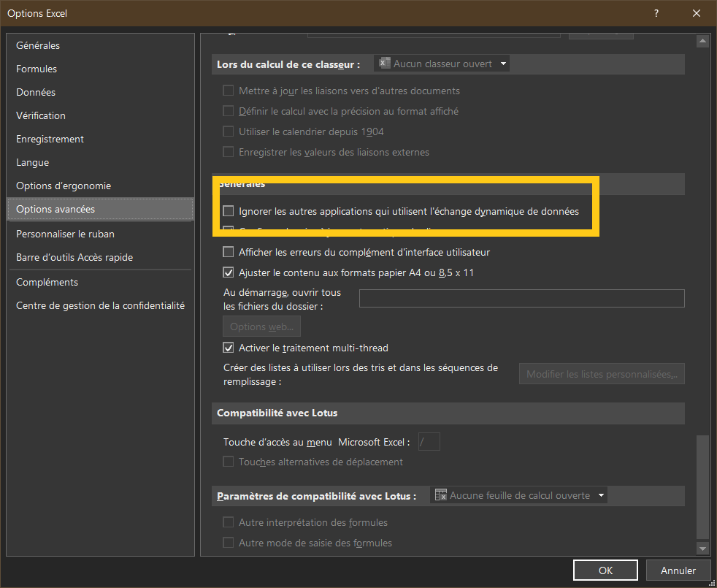Toggle Définir le calcul avec la précision
This screenshot has height=588, width=717.
pos(229,111)
